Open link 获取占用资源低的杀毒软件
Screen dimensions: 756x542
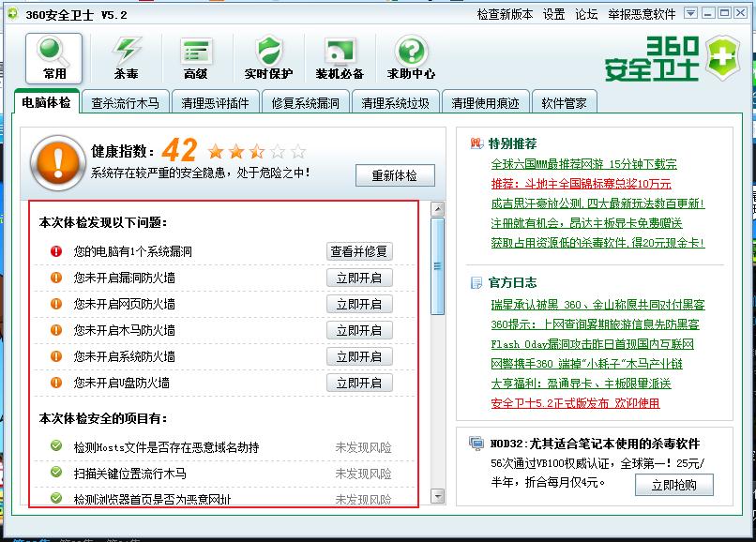(x=597, y=243)
